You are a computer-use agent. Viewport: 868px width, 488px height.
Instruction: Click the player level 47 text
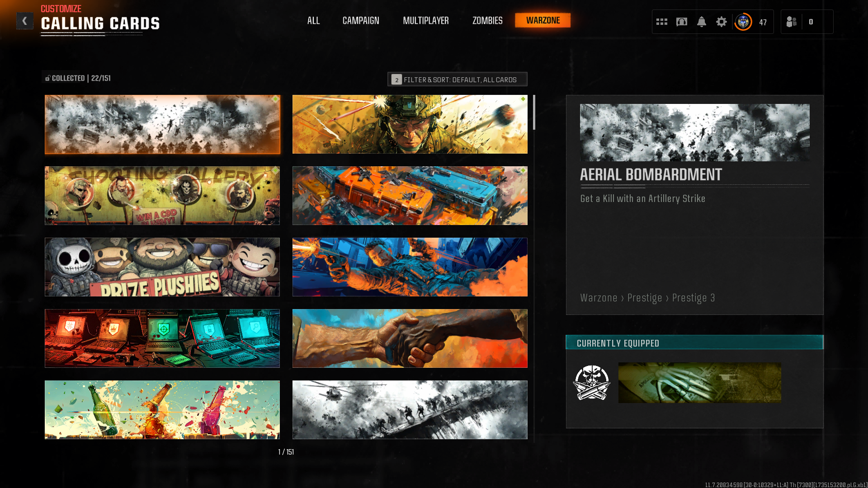click(x=763, y=22)
